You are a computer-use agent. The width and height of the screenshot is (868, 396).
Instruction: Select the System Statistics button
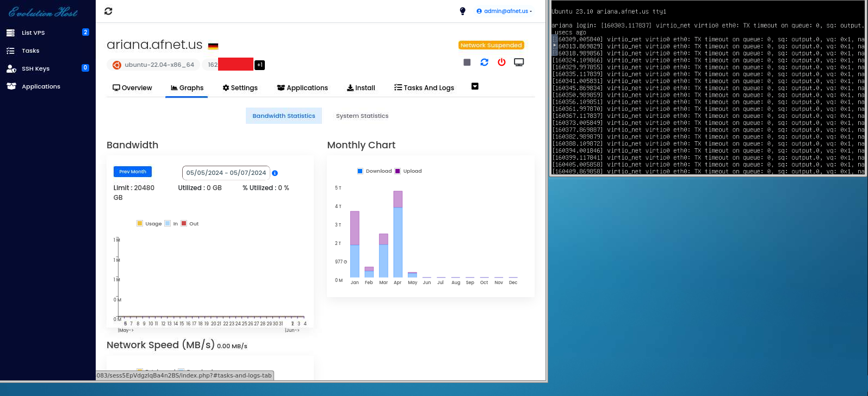pyautogui.click(x=362, y=116)
